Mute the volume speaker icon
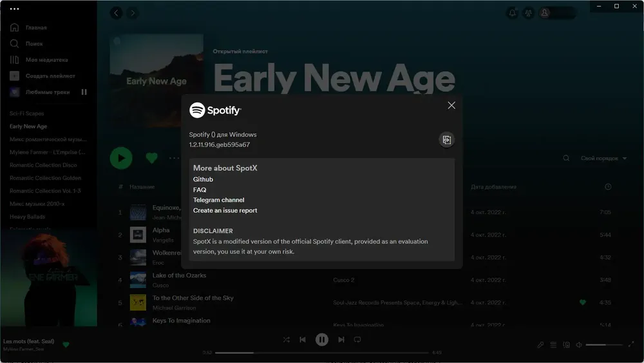Image resolution: width=644 pixels, height=363 pixels. pyautogui.click(x=579, y=344)
